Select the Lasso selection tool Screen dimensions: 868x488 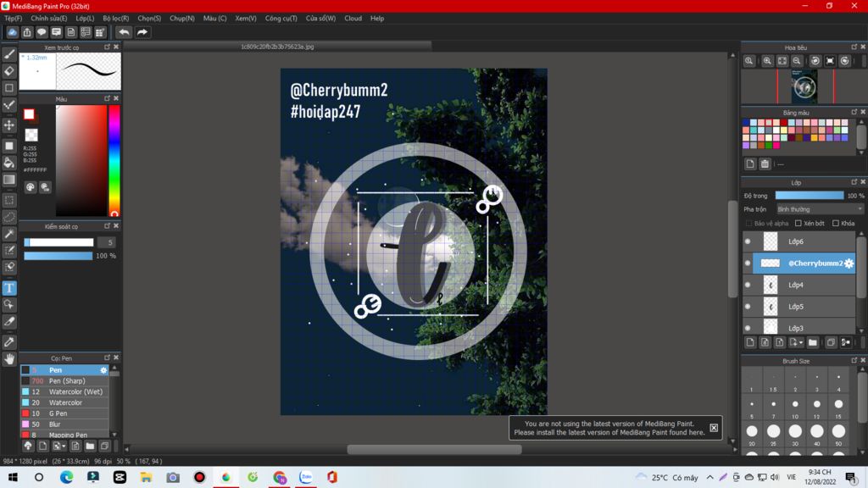click(9, 217)
